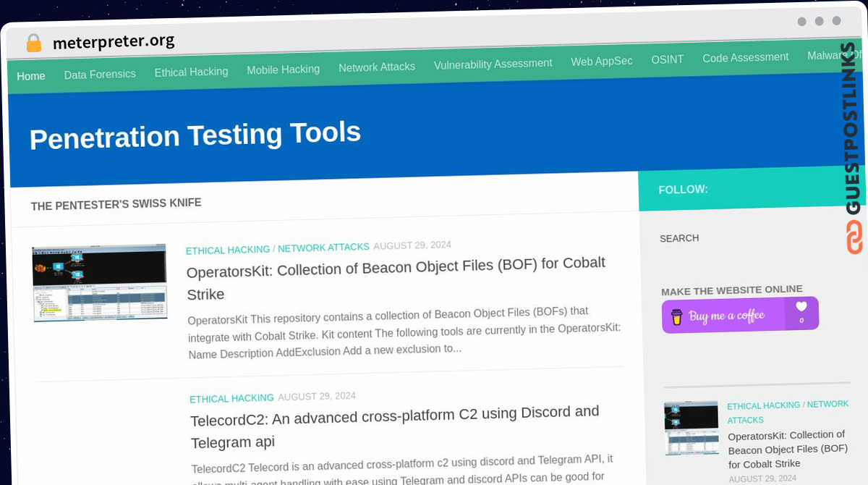The height and width of the screenshot is (485, 868).
Task: Click the FOLLOW: heading in the sidebar
Action: (x=683, y=190)
